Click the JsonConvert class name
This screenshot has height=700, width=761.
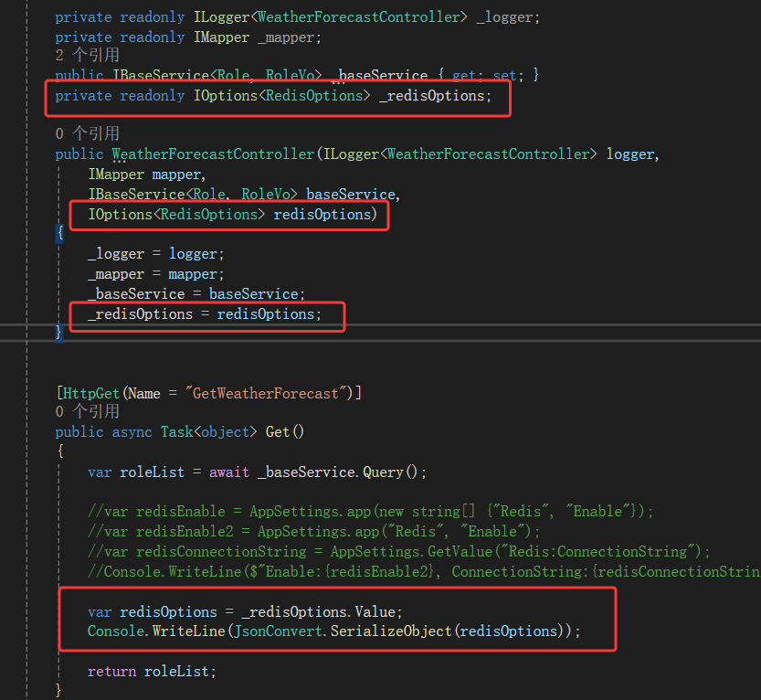[278, 631]
